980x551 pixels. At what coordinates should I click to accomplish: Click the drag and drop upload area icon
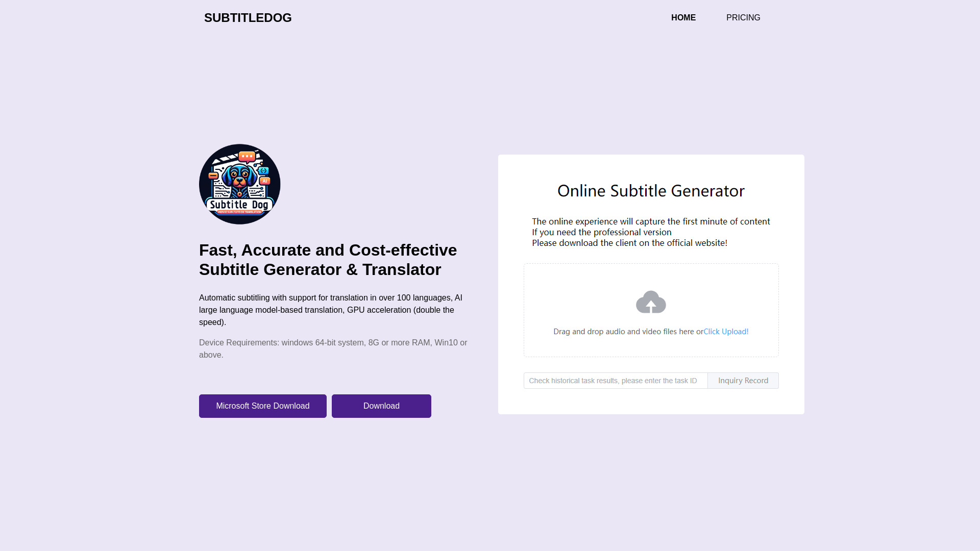651,302
